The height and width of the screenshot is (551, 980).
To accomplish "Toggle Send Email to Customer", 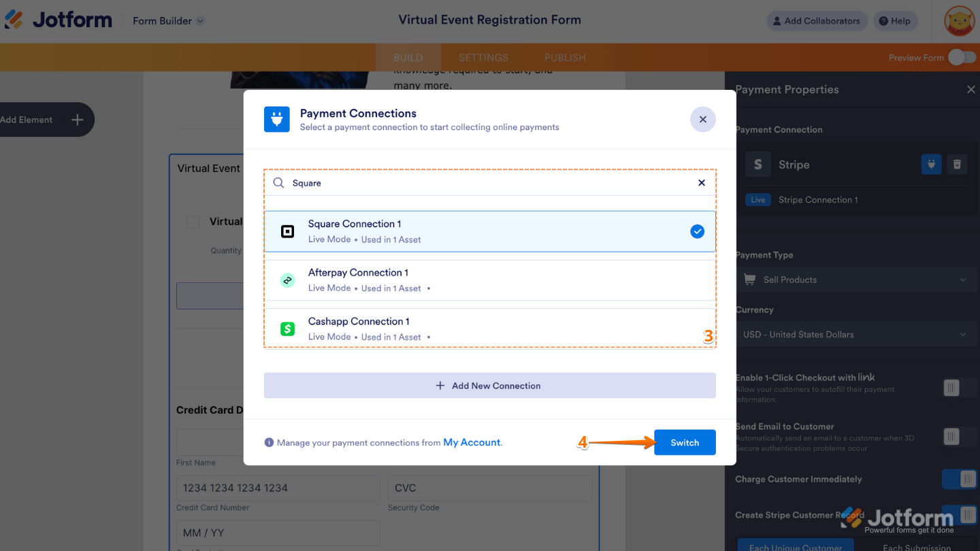I will point(960,436).
